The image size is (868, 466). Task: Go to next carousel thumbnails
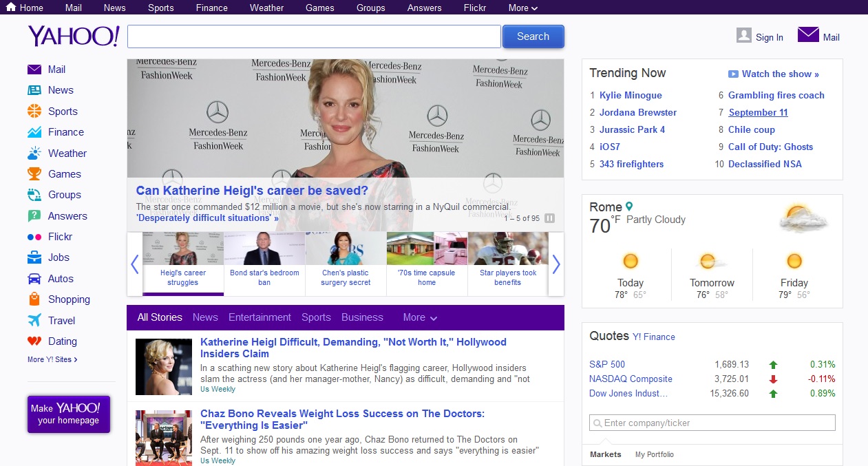(x=556, y=264)
